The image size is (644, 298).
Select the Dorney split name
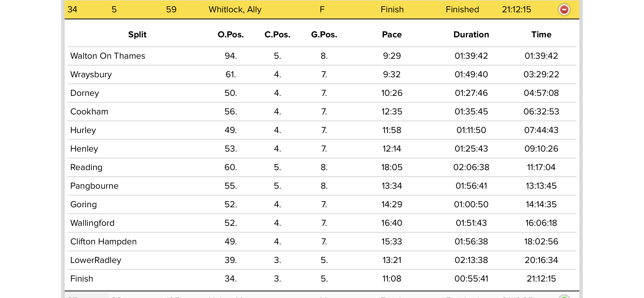(x=85, y=93)
